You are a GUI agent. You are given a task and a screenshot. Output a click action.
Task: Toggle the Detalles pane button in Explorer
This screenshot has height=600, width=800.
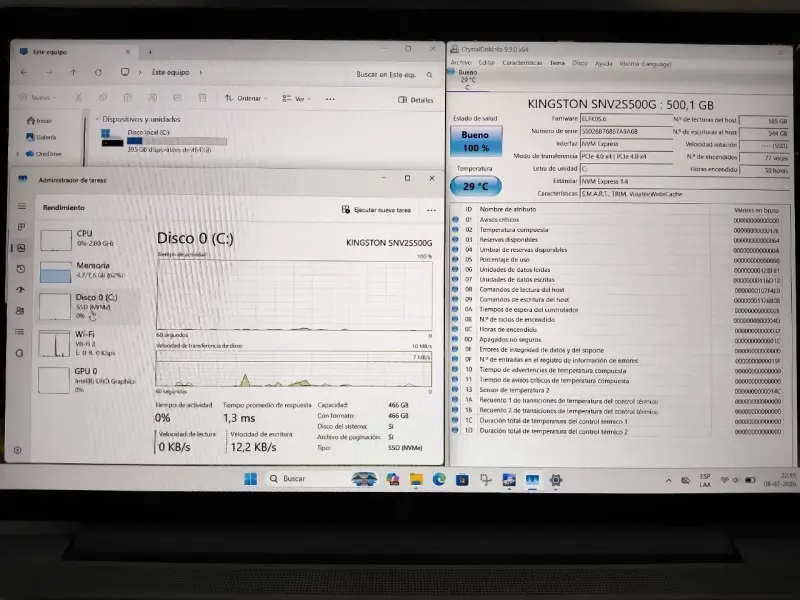click(x=415, y=100)
